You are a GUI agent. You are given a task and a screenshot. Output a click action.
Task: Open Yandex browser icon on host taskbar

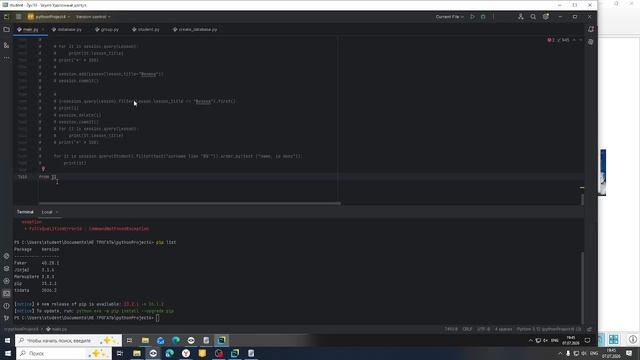coord(186,353)
